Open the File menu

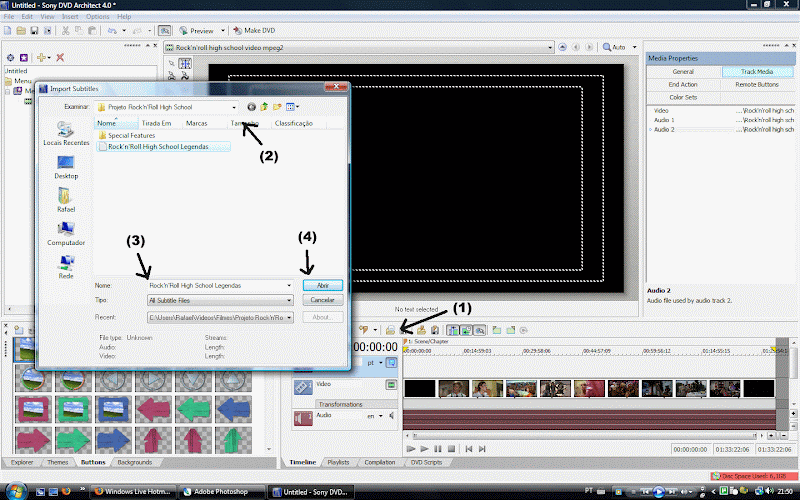coord(9,16)
